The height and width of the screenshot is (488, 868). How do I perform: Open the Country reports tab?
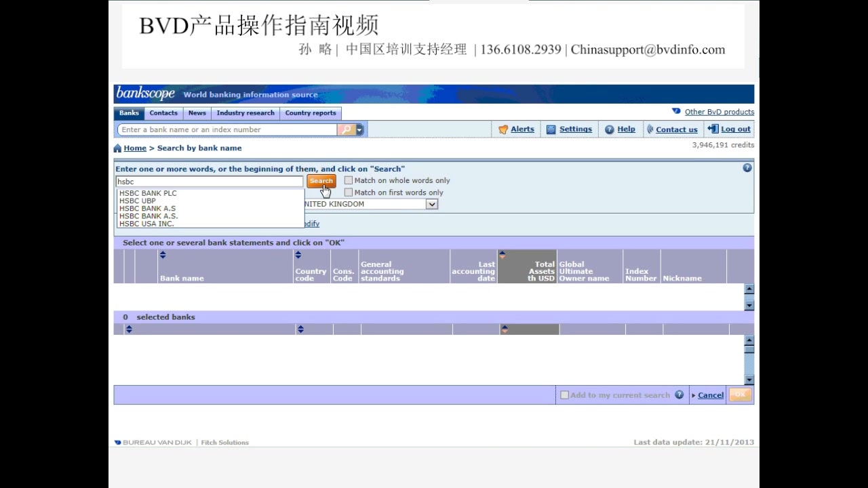311,113
